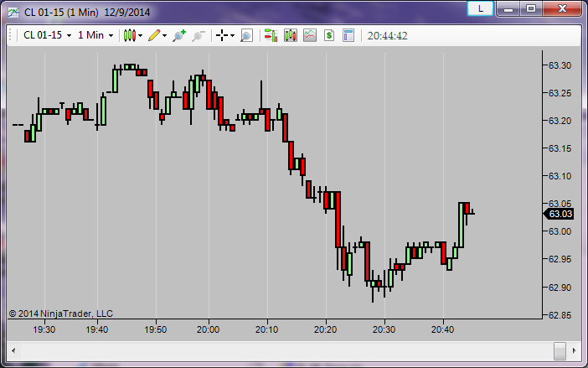
Task: Click the zoom frame magnifier icon
Action: pos(246,36)
